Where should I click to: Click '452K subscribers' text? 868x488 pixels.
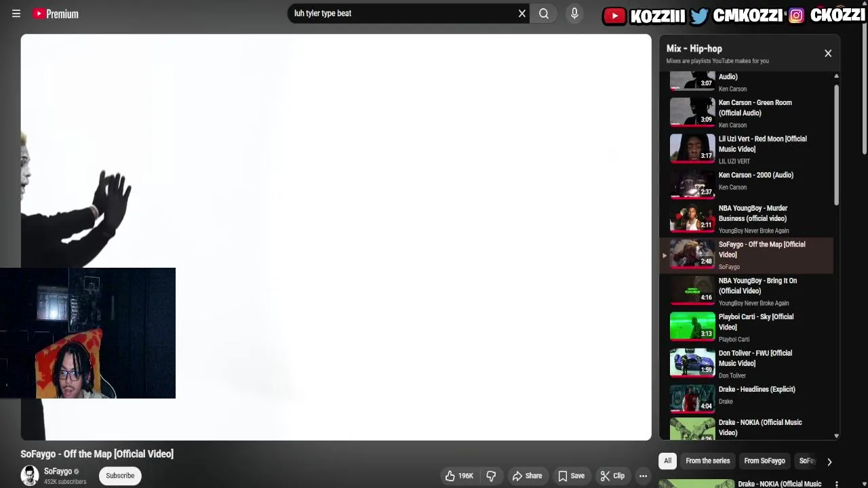(65, 482)
